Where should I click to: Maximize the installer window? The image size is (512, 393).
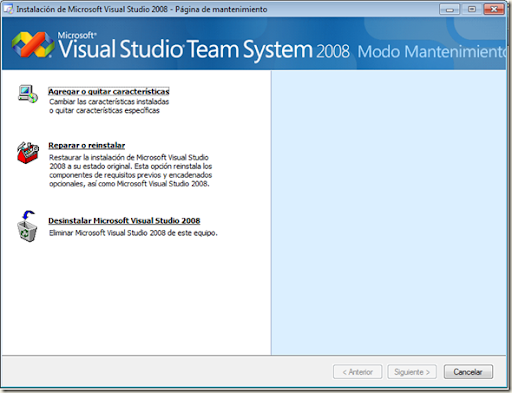472,9
